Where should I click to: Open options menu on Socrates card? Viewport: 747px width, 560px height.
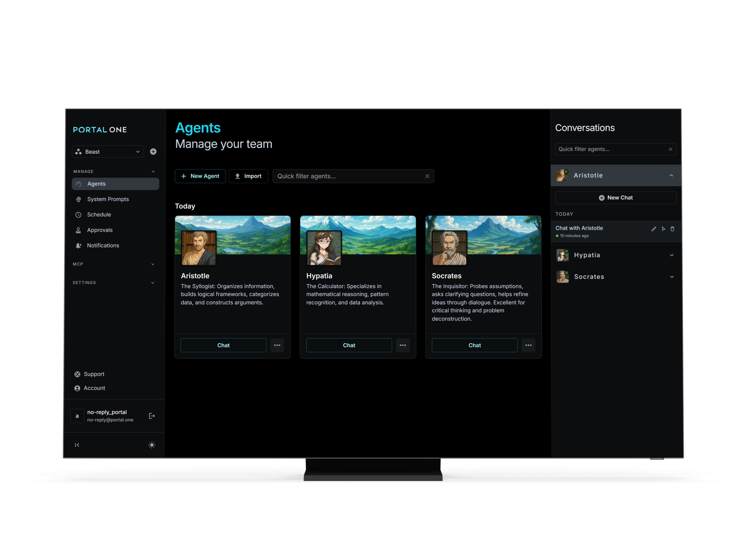(529, 345)
